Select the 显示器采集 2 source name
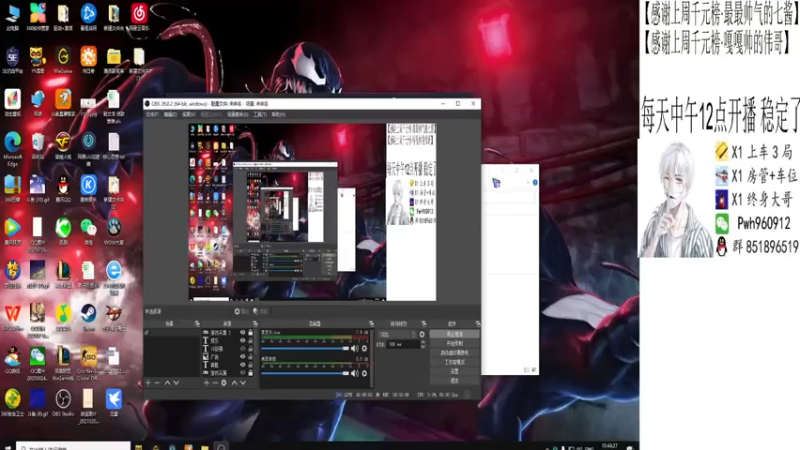The width and height of the screenshot is (800, 450). tap(221, 333)
